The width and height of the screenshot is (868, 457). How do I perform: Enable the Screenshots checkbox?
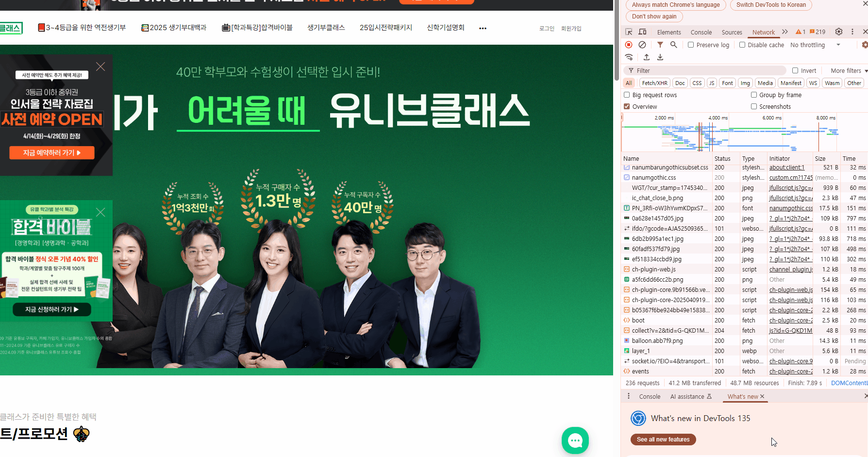[754, 106]
